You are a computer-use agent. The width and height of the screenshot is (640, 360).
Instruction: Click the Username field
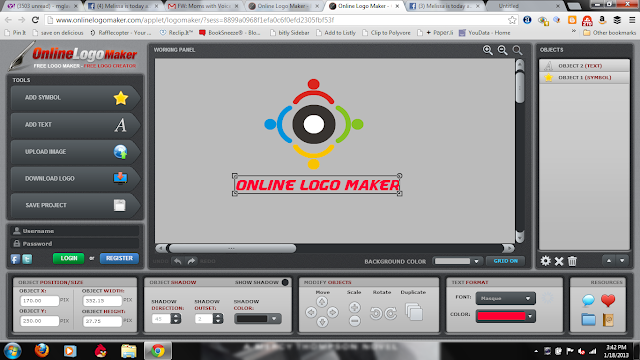(76, 231)
